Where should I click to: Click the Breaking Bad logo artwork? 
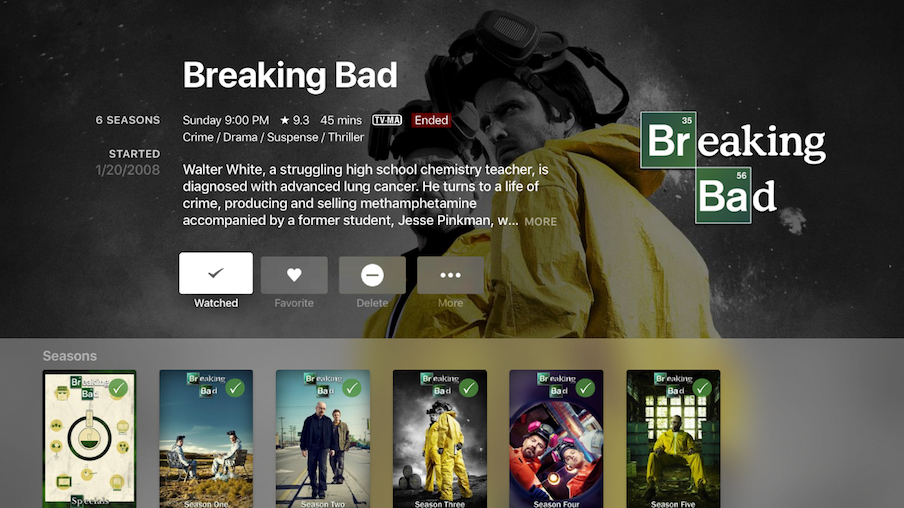(x=733, y=167)
